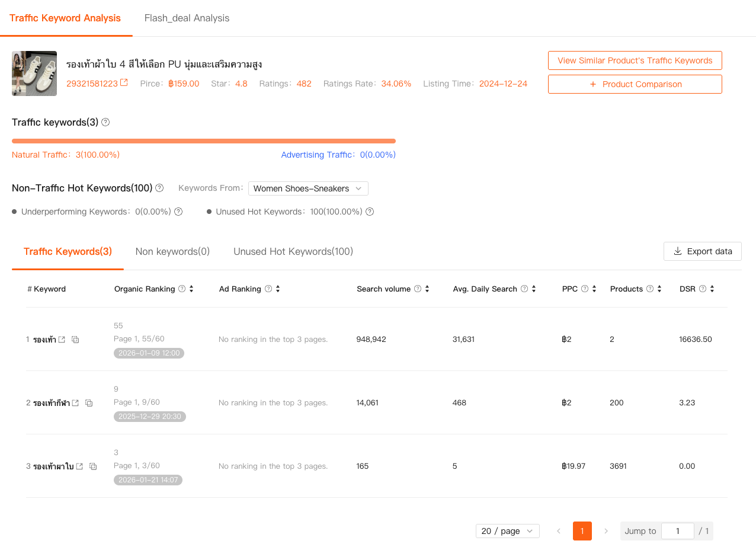Viewport: 756px width, 547px height.
Task: Click the Product Comparison button
Action: 635,84
